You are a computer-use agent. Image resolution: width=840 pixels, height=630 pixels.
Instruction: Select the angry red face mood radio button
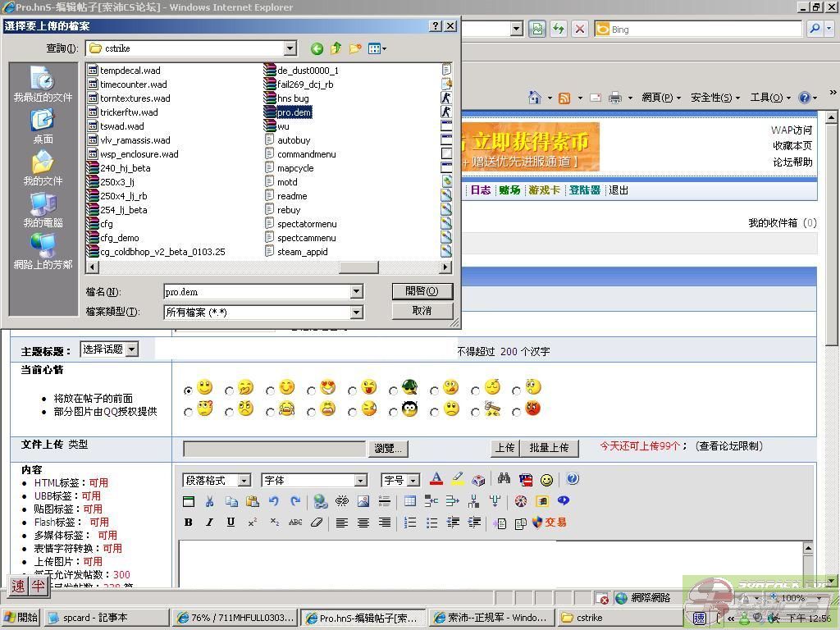tap(517, 412)
